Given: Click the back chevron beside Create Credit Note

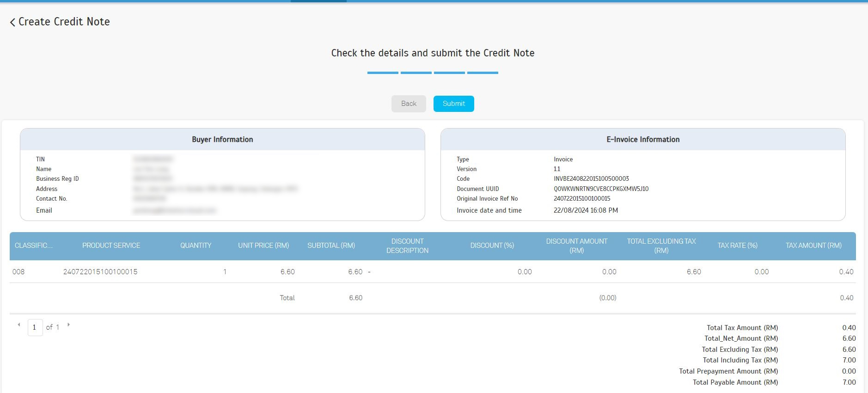Looking at the screenshot, I should click(x=12, y=22).
